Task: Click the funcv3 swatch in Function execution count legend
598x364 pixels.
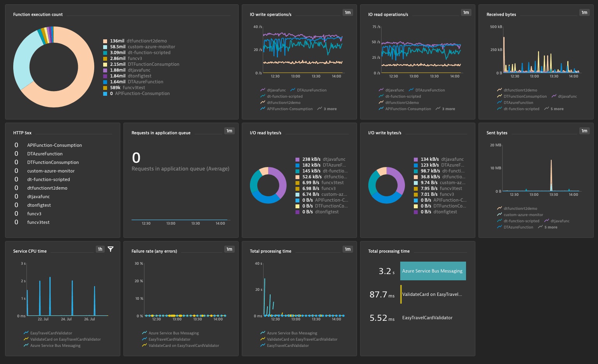Action: [105, 58]
